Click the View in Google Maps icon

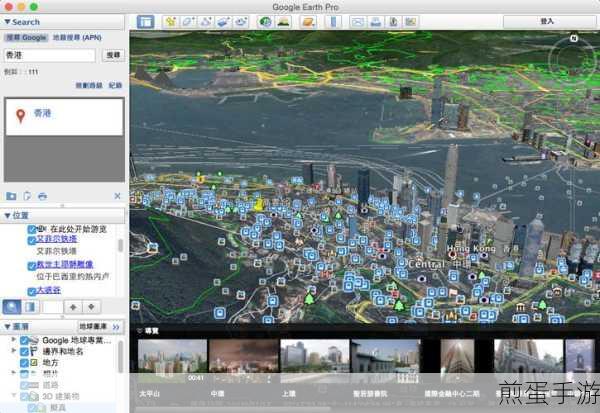click(x=411, y=22)
